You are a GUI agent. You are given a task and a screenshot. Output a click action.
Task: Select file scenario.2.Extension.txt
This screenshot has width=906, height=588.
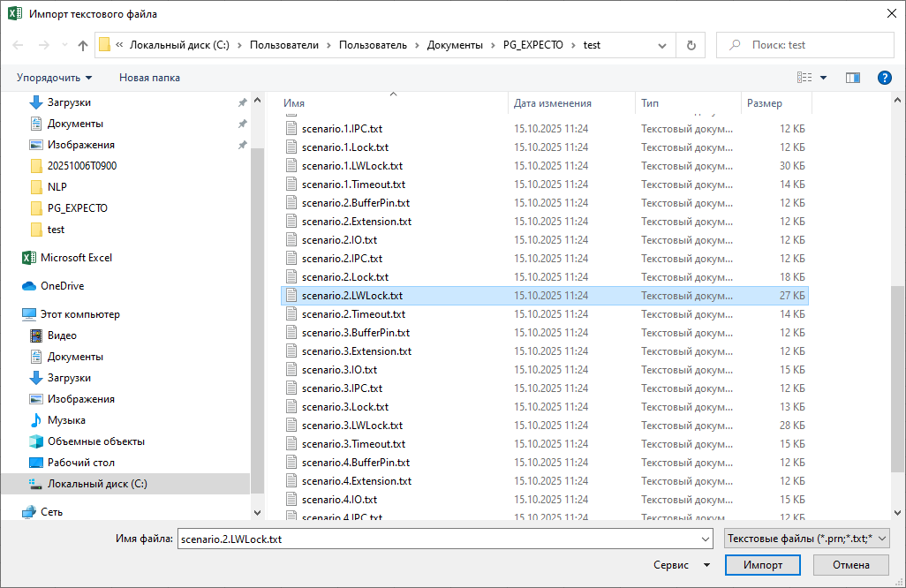pyautogui.click(x=544, y=222)
